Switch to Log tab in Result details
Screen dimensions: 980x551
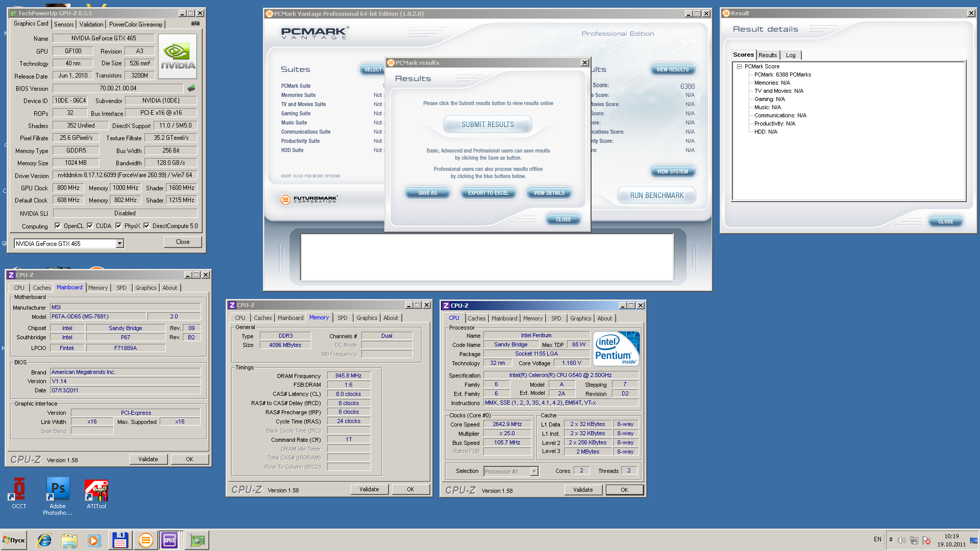[791, 55]
